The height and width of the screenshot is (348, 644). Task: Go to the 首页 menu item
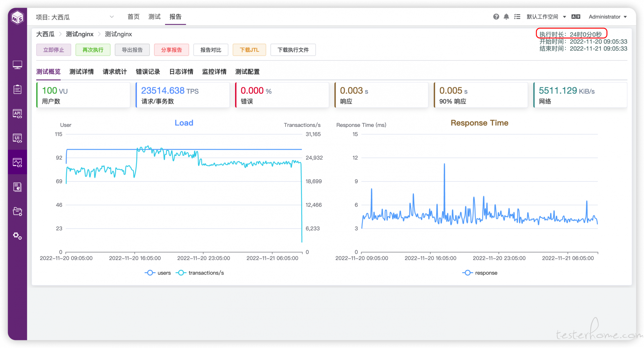[x=133, y=17]
